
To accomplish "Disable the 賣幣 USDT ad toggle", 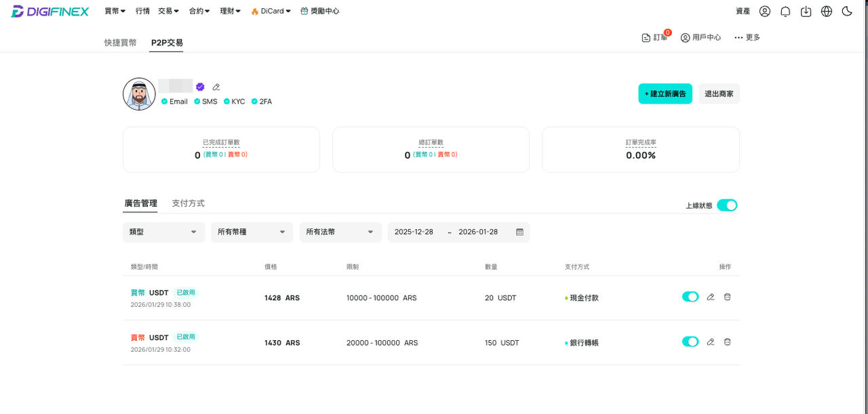I will (690, 341).
